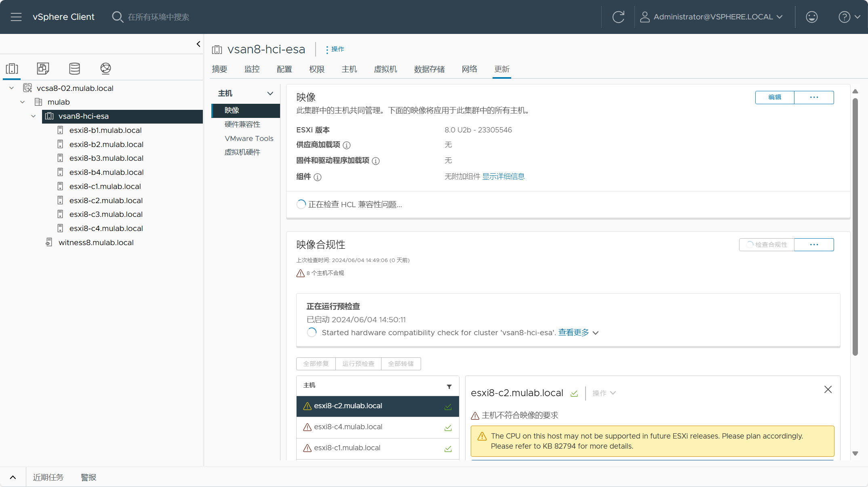This screenshot has width=868, height=487.
Task: Click the green check icon on esxi8-c1 row
Action: tap(448, 449)
